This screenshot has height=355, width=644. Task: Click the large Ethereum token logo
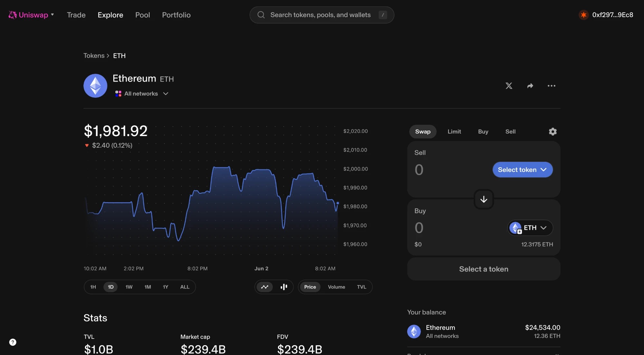[x=95, y=86]
